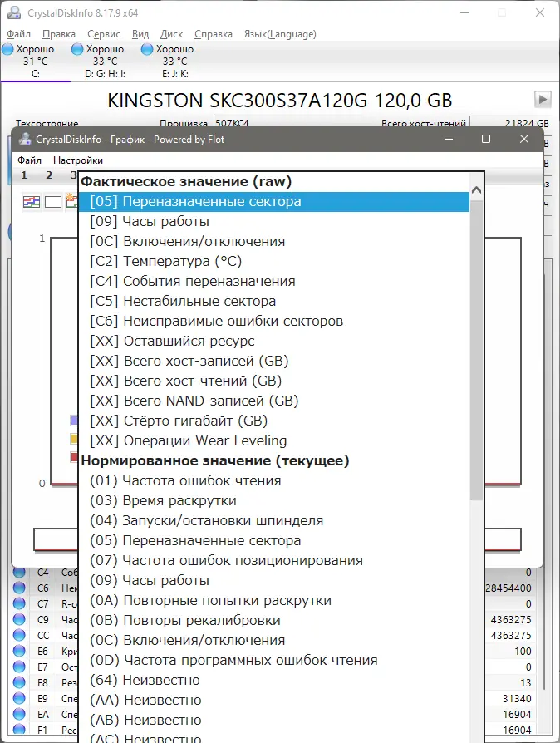Click the status orb in row C9
The height and width of the screenshot is (743, 560).
[x=19, y=619]
